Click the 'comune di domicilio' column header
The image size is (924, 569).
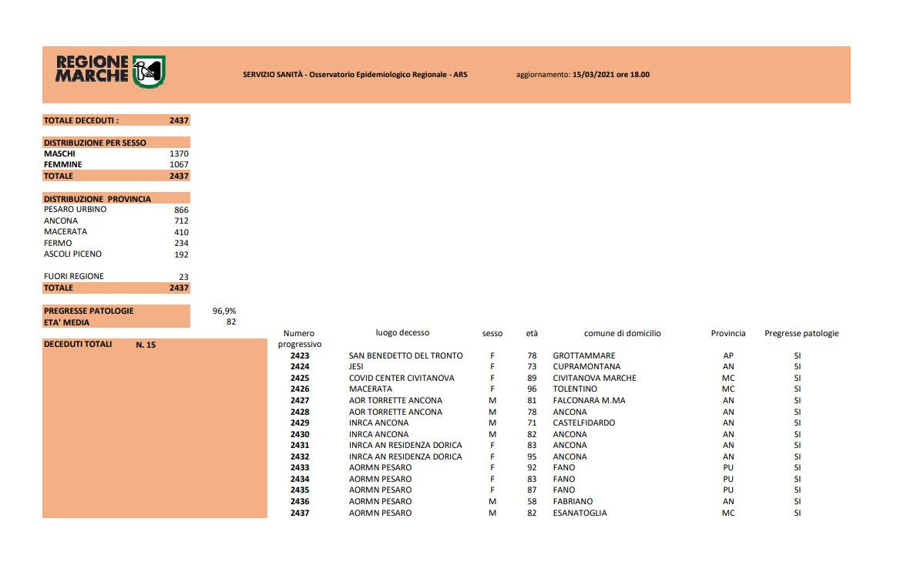point(622,334)
